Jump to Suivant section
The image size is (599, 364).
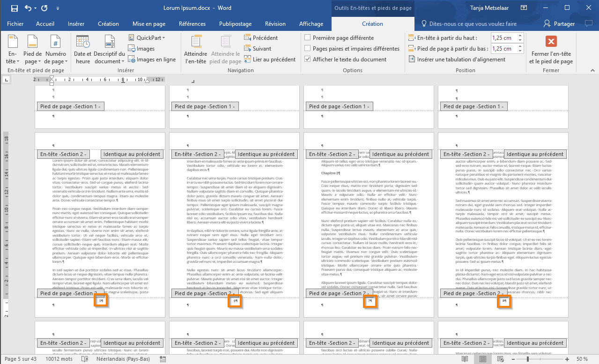point(258,49)
